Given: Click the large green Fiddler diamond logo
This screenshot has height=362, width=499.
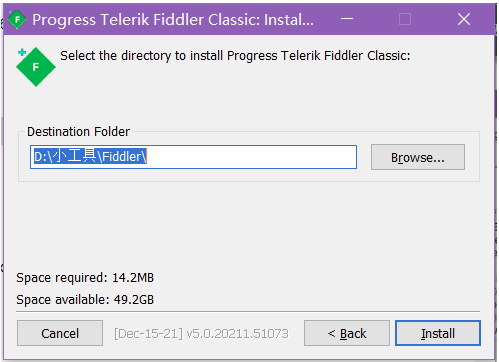Looking at the screenshot, I should click(x=36, y=67).
